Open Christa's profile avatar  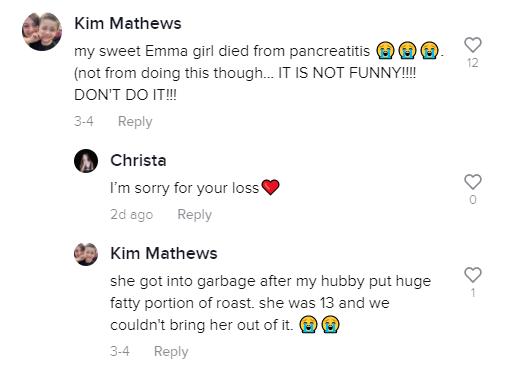point(86,161)
